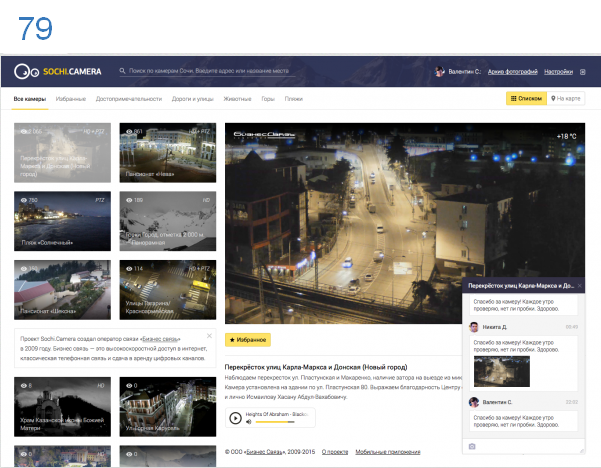The image size is (601, 468).
Task: Click the search magnifier icon
Action: [x=123, y=72]
